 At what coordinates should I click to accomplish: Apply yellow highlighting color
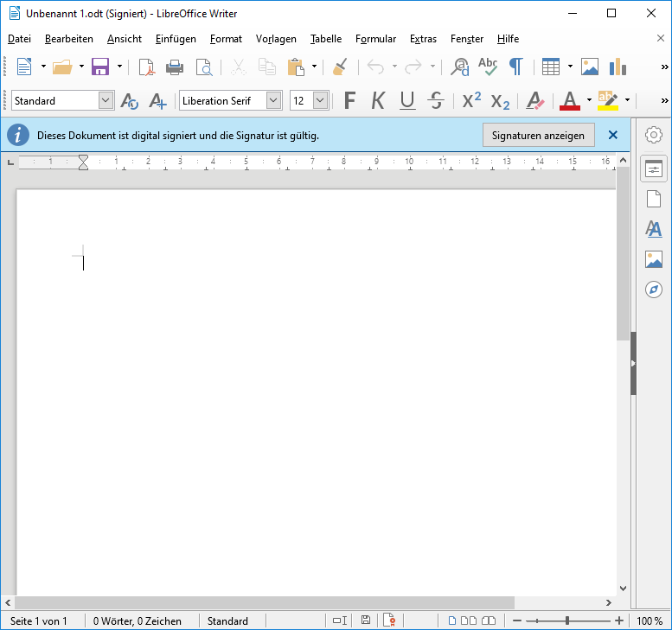click(608, 101)
